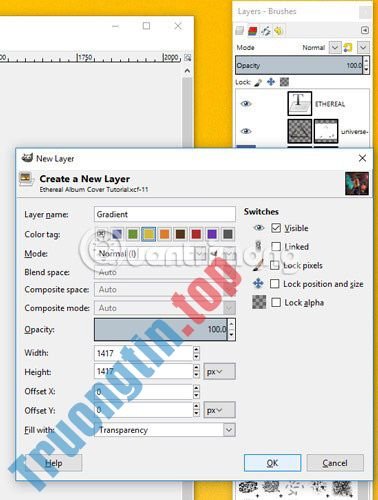Screen dimensions: 378x500
Task: Open the Composite space Auto dropdown
Action: coord(165,290)
